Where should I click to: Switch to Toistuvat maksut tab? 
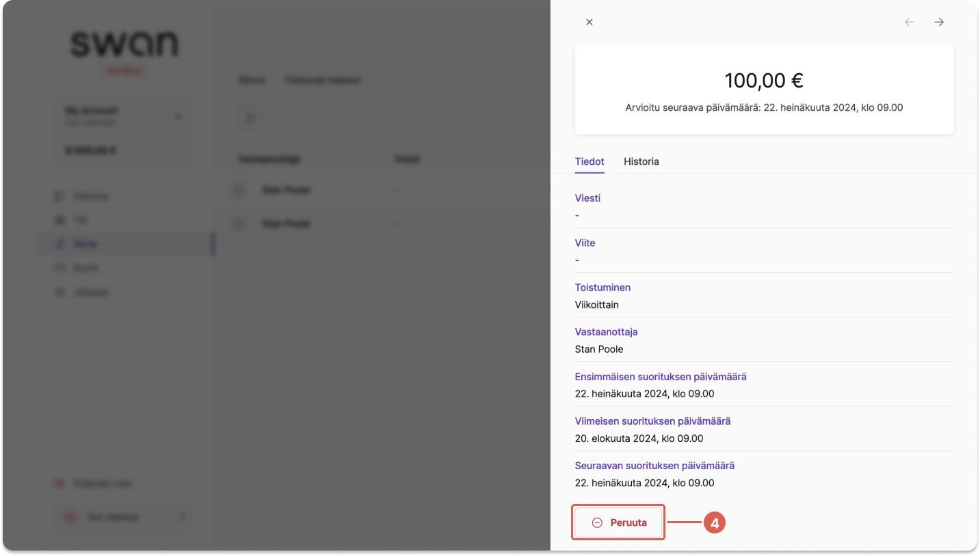tap(322, 80)
